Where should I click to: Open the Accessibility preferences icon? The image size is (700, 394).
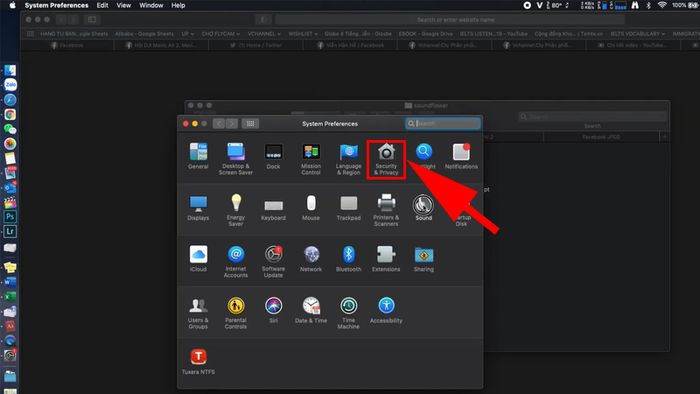pos(386,310)
